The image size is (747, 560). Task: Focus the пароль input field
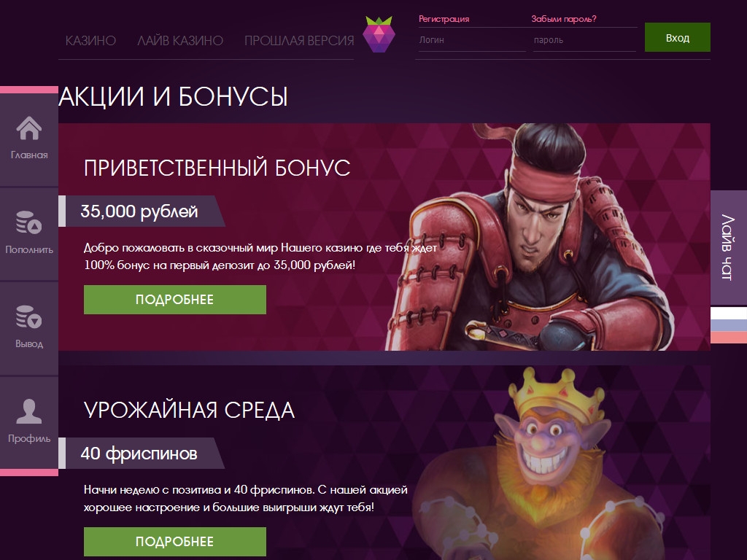[x=584, y=40]
